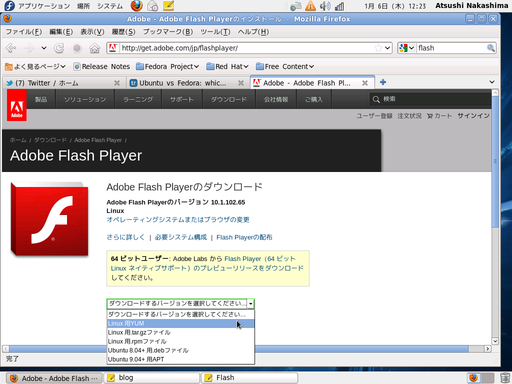Click the サインイン link
The width and height of the screenshot is (512, 384).
pyautogui.click(x=473, y=116)
